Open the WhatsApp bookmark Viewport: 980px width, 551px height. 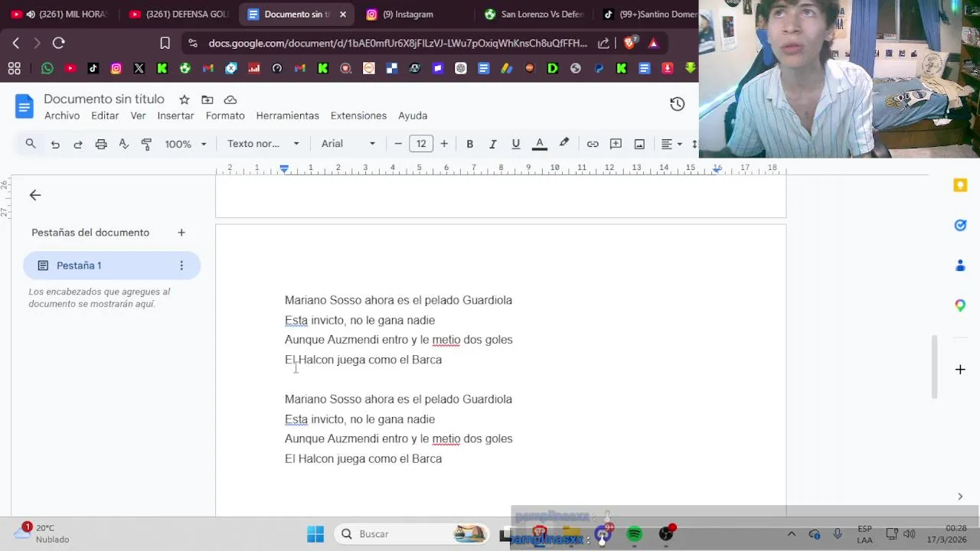(x=47, y=68)
